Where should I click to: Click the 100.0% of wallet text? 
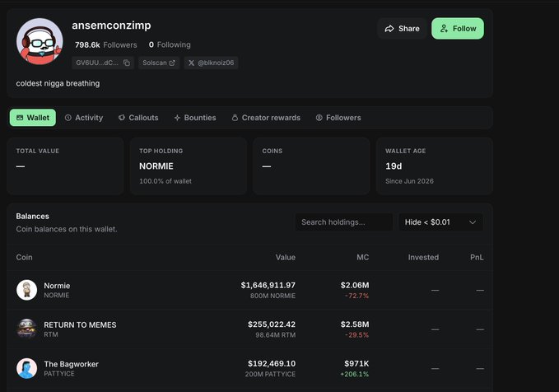pos(165,181)
